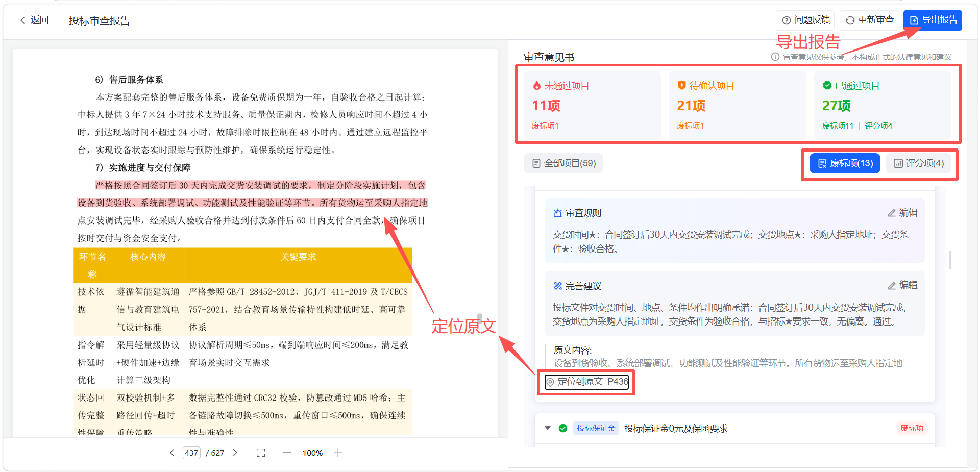
Task: Click the 废标项 tag on 投标保证金 row
Action: (x=912, y=428)
